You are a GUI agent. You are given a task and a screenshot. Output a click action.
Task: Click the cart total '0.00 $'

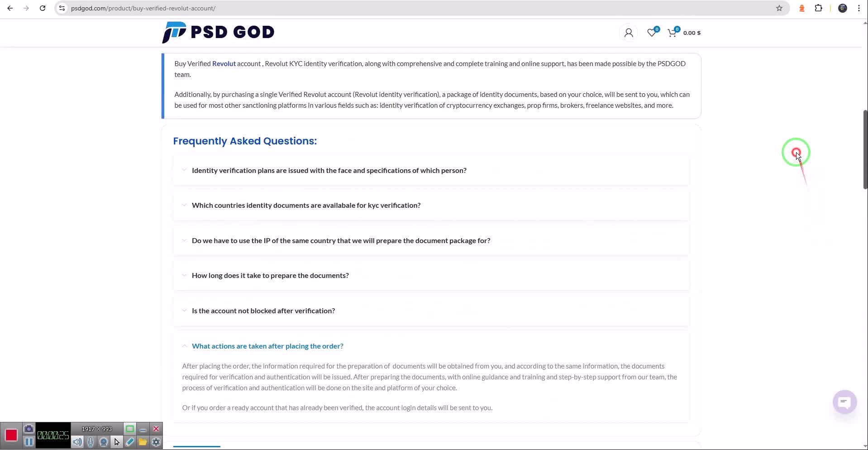point(692,33)
